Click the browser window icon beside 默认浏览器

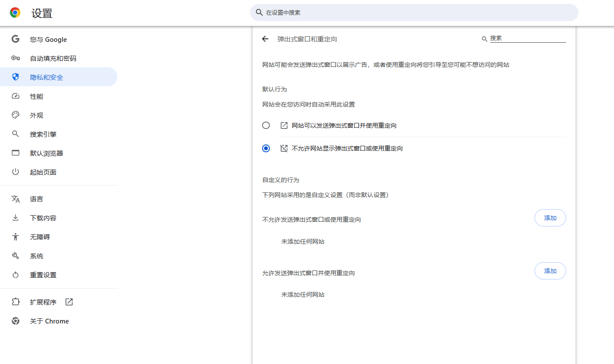pyautogui.click(x=16, y=153)
